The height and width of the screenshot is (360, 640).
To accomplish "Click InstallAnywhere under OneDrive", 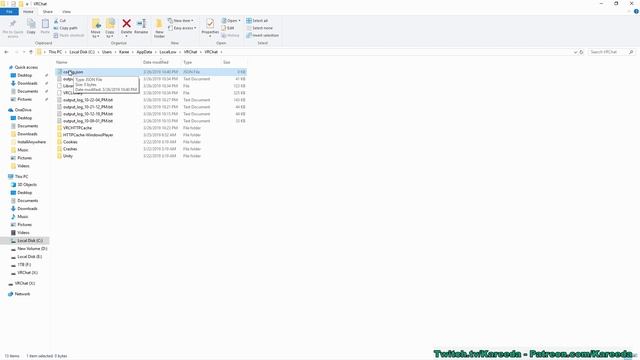I will (x=31, y=142).
